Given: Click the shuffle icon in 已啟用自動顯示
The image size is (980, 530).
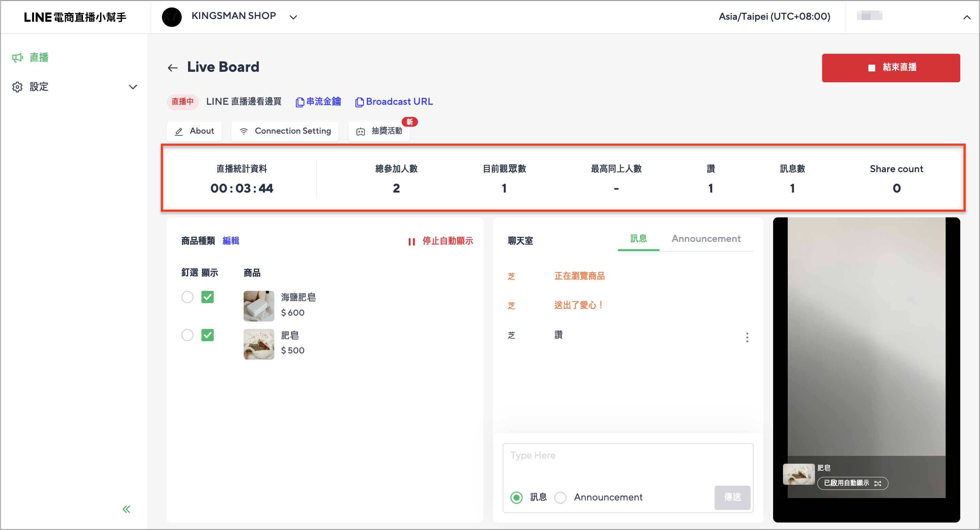Looking at the screenshot, I should pos(878,483).
